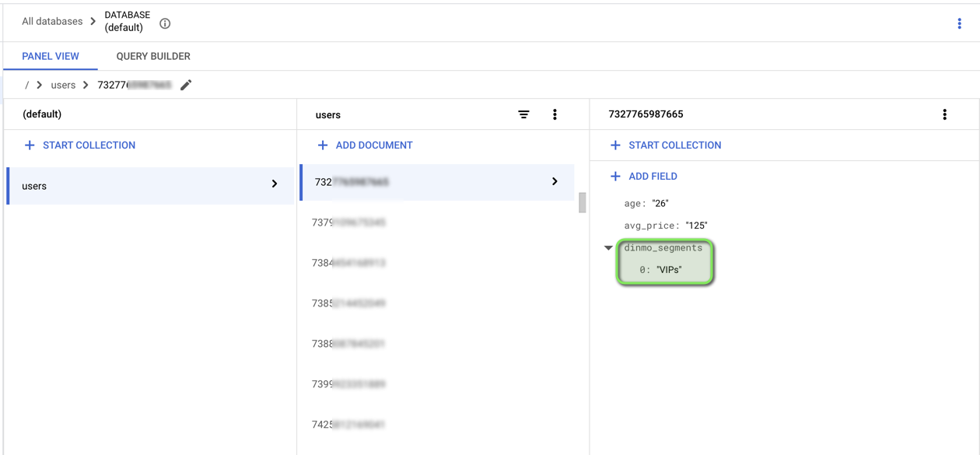
Task: Click the chevron on selected document row
Action: 555,181
